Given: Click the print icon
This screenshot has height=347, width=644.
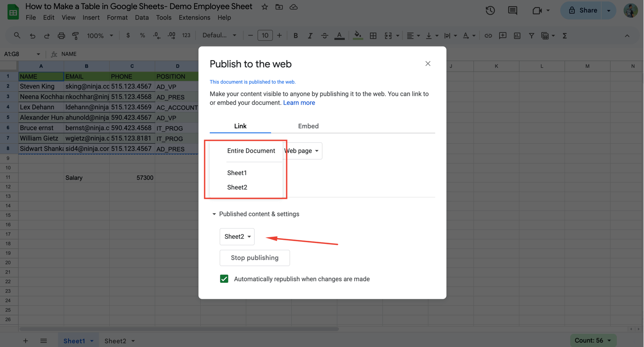Looking at the screenshot, I should pos(61,36).
